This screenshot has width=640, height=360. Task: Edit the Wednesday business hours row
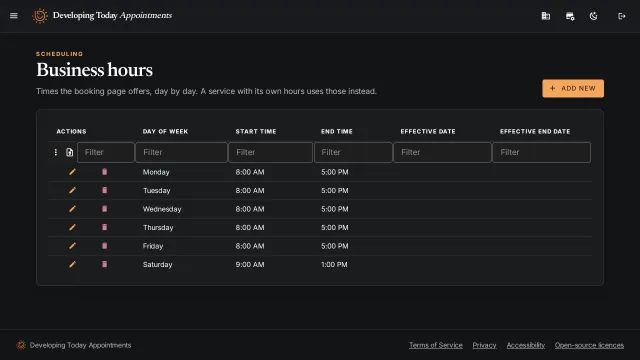click(72, 209)
